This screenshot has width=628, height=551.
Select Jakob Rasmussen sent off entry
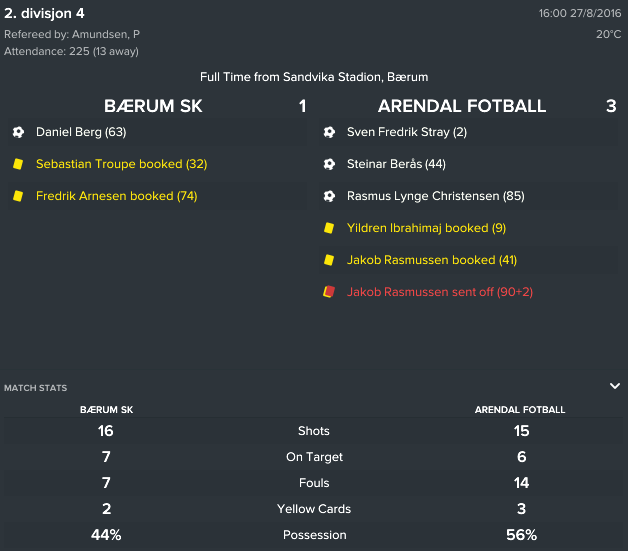(x=440, y=292)
